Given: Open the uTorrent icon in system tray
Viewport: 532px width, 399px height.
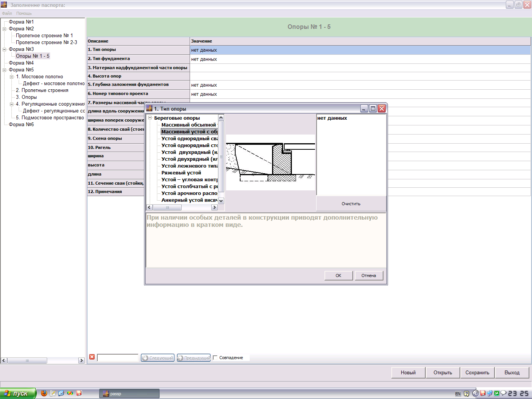Looking at the screenshot, I should click(496, 393).
